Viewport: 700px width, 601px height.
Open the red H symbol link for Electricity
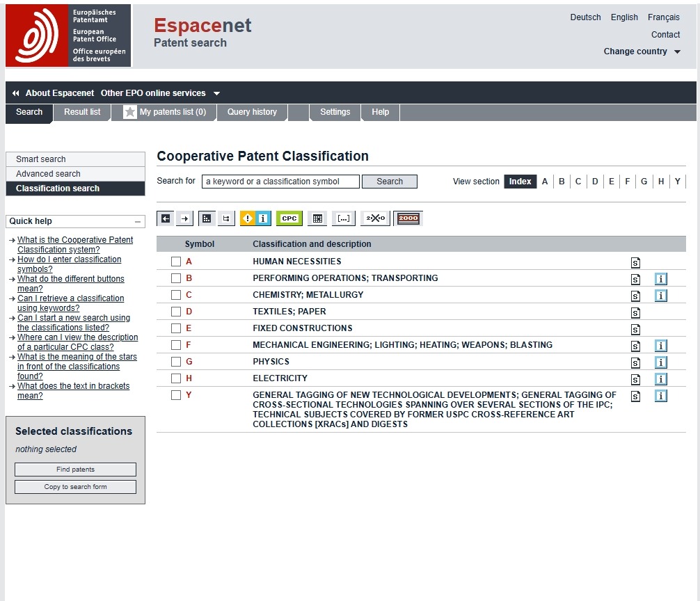pyautogui.click(x=189, y=378)
